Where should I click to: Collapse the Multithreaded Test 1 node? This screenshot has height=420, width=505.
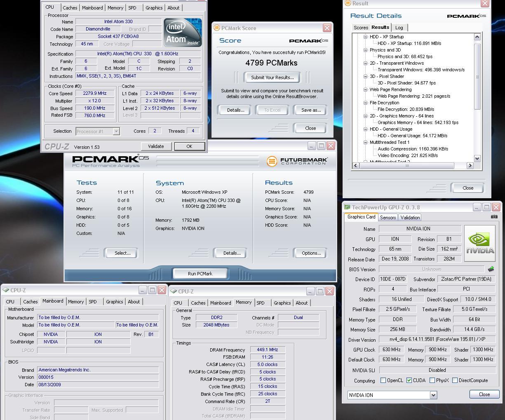point(365,142)
